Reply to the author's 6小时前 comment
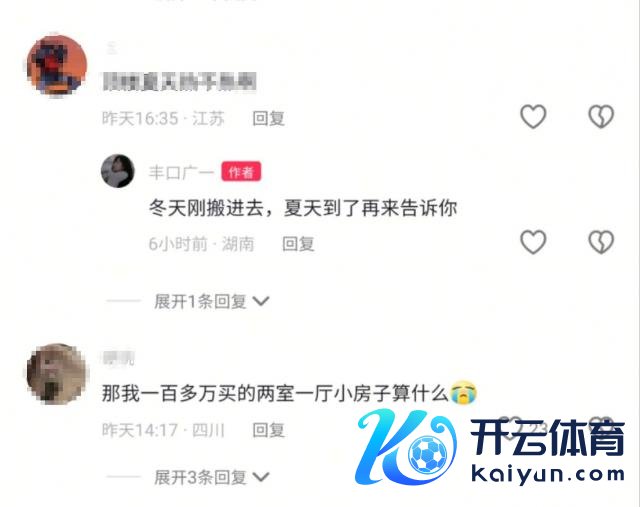640x507 pixels. point(298,244)
